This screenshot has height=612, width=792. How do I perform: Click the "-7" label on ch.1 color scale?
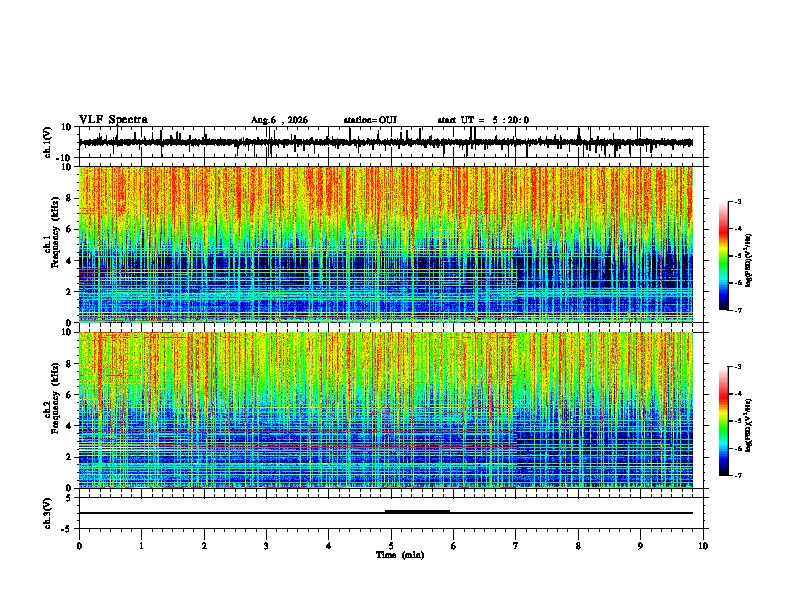(738, 310)
